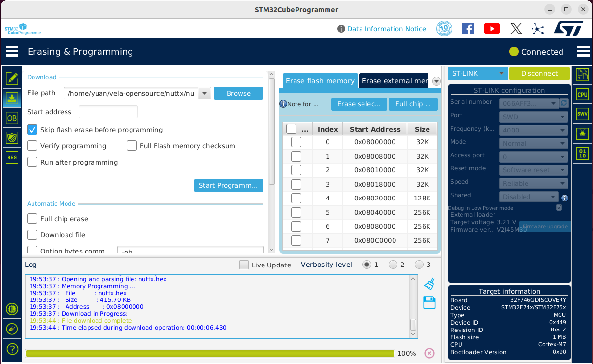The height and width of the screenshot is (364, 593).
Task: Uncheck Skip flash erase before programming
Action: point(32,130)
